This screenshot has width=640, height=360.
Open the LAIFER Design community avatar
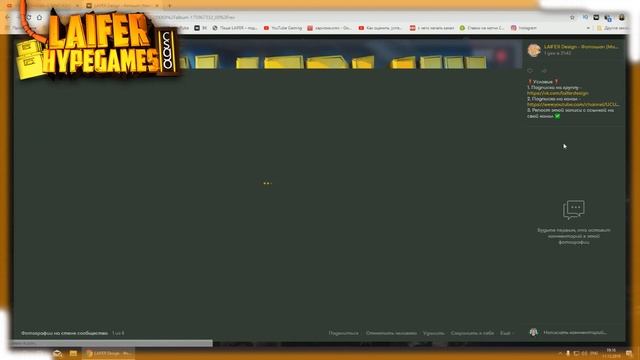(534, 50)
